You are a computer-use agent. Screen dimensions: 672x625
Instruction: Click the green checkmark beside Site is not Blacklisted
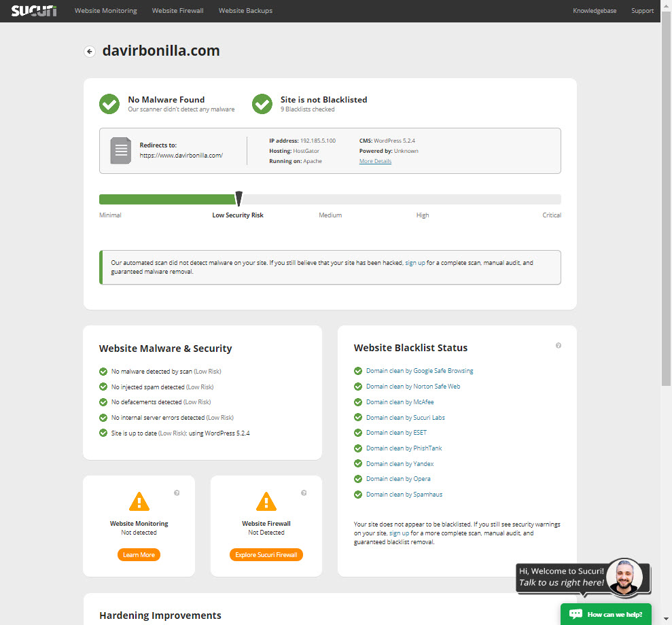click(x=262, y=104)
